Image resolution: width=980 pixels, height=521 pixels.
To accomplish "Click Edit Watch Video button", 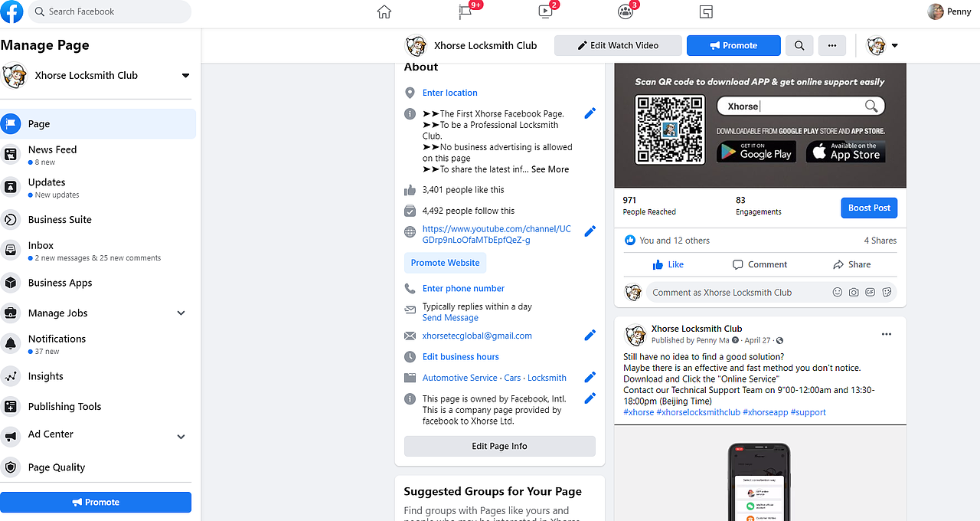I will point(618,45).
